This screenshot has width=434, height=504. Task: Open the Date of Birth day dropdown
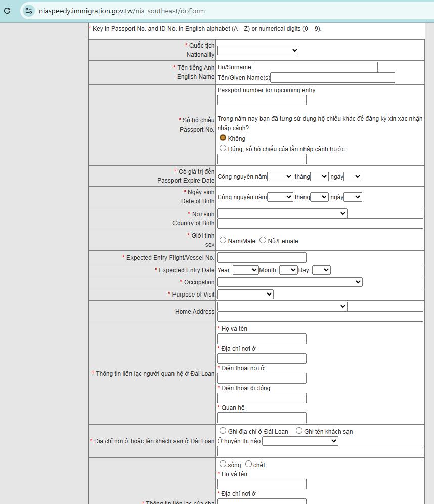tap(352, 197)
